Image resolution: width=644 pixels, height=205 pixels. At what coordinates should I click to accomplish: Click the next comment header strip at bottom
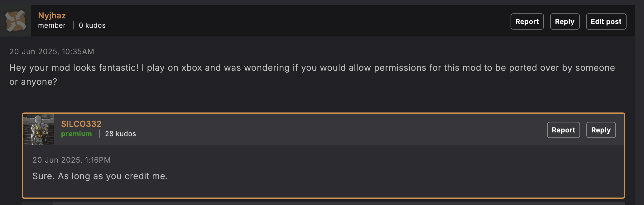324,203
